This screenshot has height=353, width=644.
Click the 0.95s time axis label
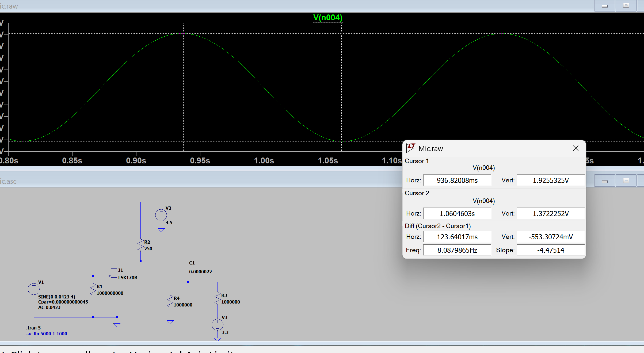200,161
